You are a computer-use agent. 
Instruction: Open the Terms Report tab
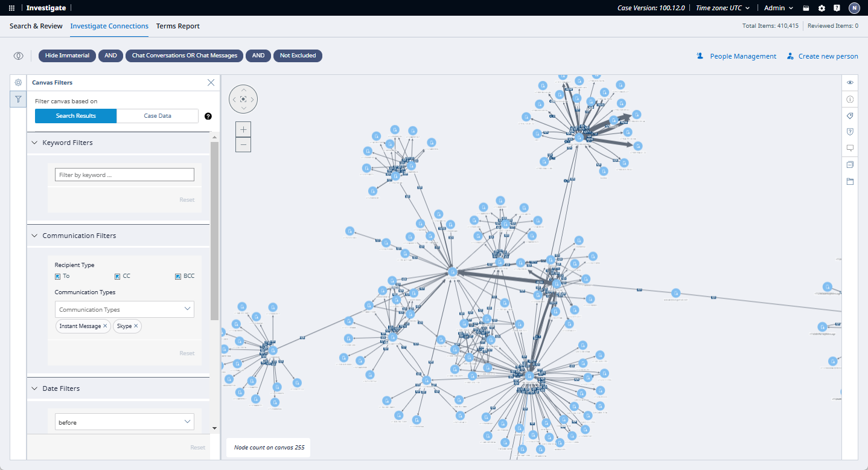pos(178,26)
